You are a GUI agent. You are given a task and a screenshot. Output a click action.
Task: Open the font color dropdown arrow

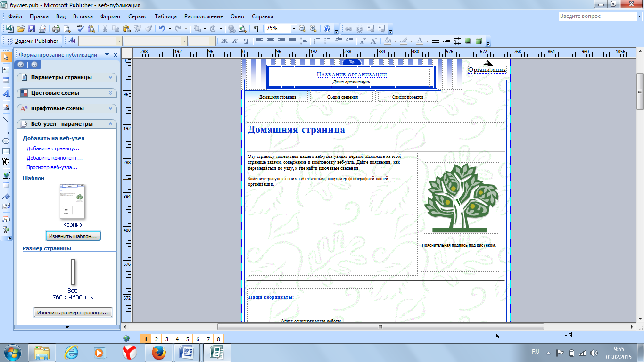click(427, 41)
